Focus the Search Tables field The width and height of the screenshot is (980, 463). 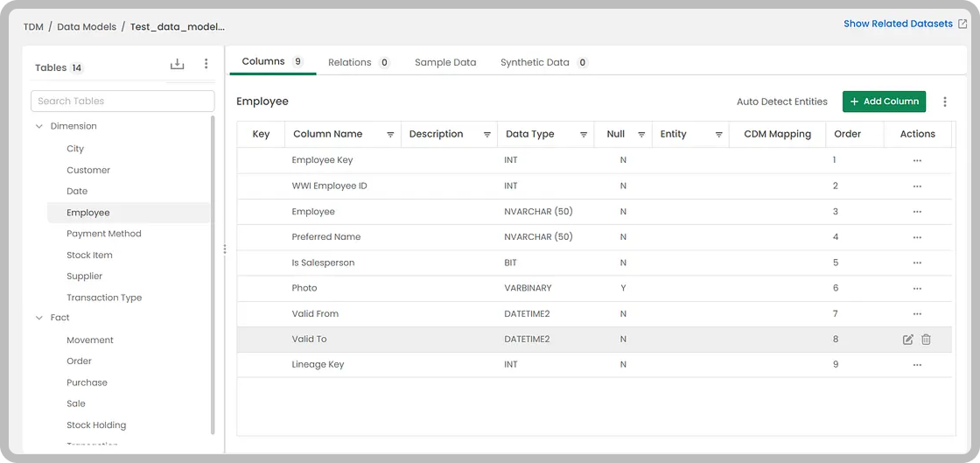coord(122,102)
